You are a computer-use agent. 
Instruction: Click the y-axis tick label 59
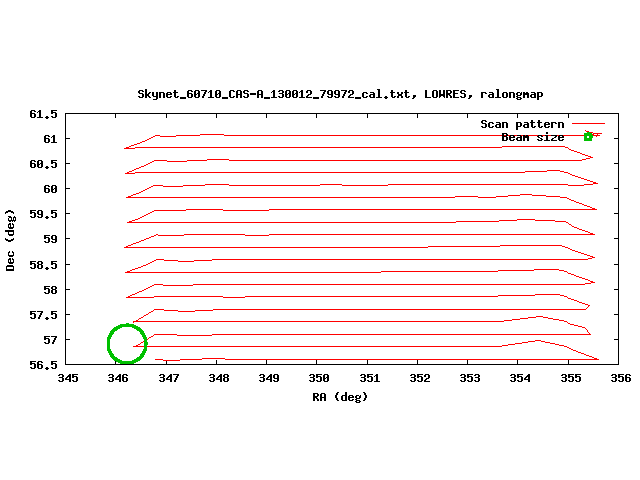50,239
